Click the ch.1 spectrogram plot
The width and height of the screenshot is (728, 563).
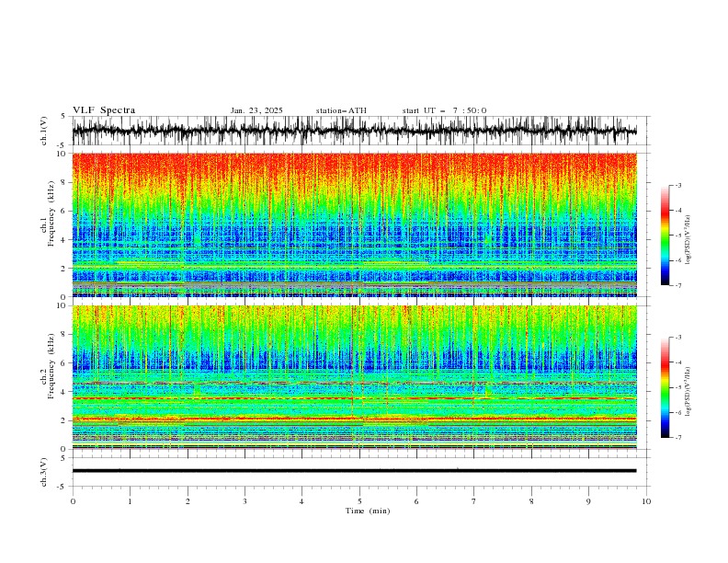[355, 224]
